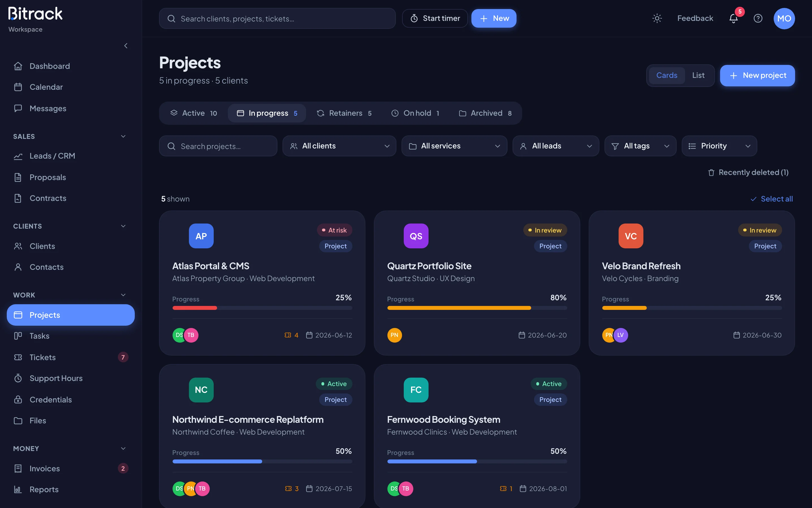This screenshot has height=508, width=812.
Task: Toggle the light/dark theme sun icon
Action: [x=657, y=18]
